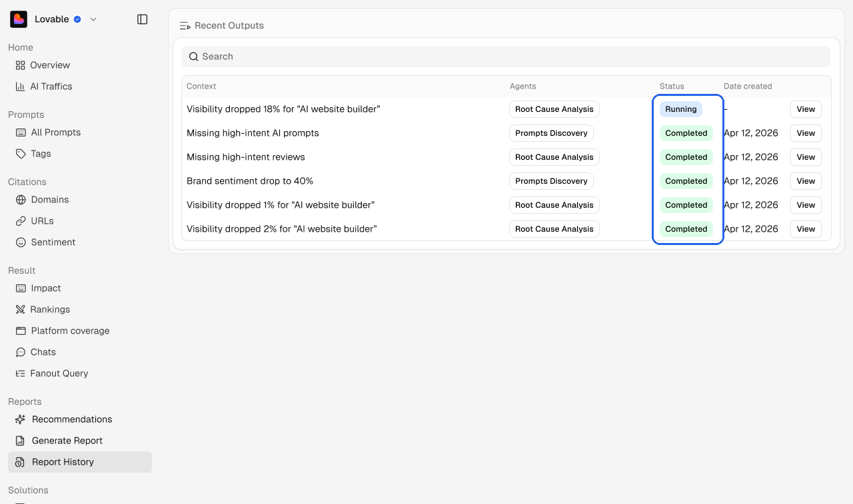Viewport: 853px width, 504px height.
Task: Click the Tags label icon
Action: point(21,154)
